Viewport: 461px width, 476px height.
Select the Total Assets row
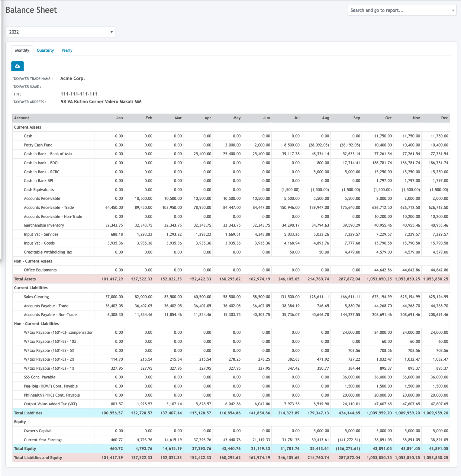click(25, 279)
